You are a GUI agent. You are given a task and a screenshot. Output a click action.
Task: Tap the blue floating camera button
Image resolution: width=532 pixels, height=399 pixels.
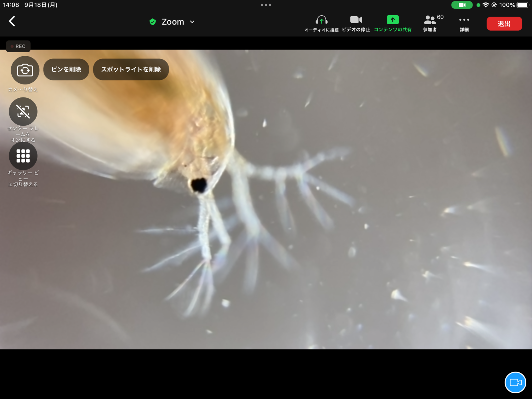(x=515, y=382)
